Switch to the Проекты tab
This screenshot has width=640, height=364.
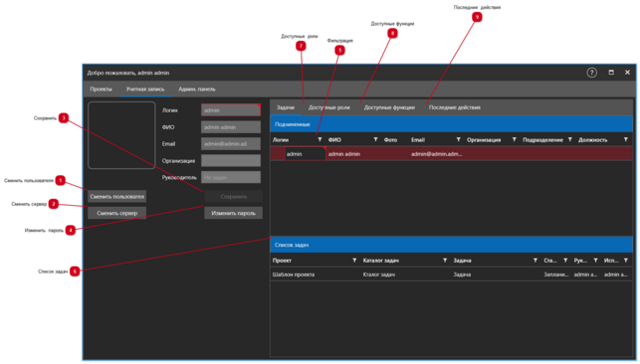[x=101, y=89]
